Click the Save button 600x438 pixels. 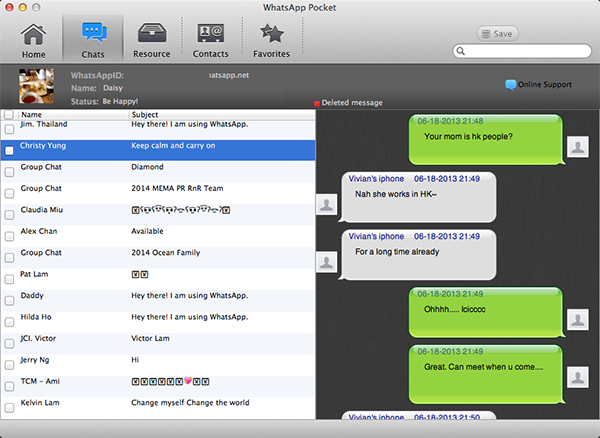(x=497, y=34)
